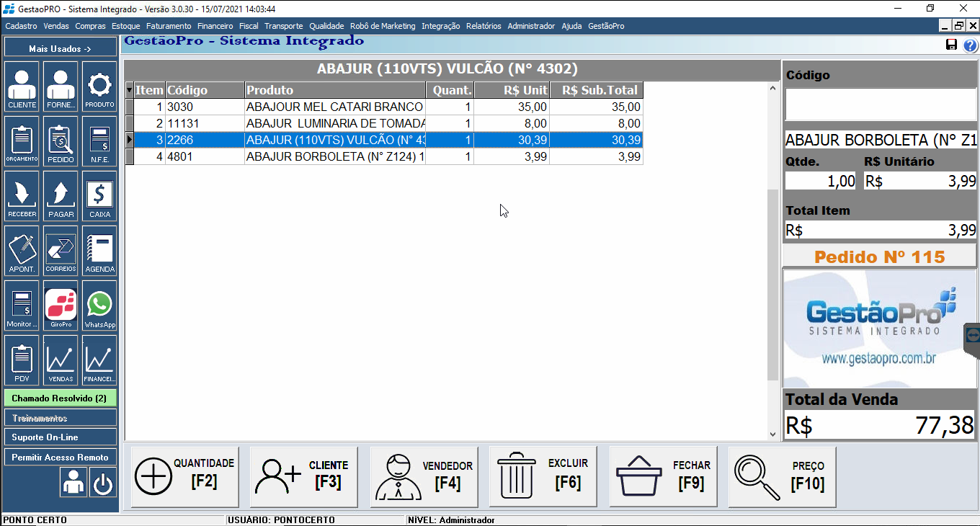Open the Financeiro chart icon
Image resolution: width=980 pixels, height=526 pixels.
pos(99,360)
